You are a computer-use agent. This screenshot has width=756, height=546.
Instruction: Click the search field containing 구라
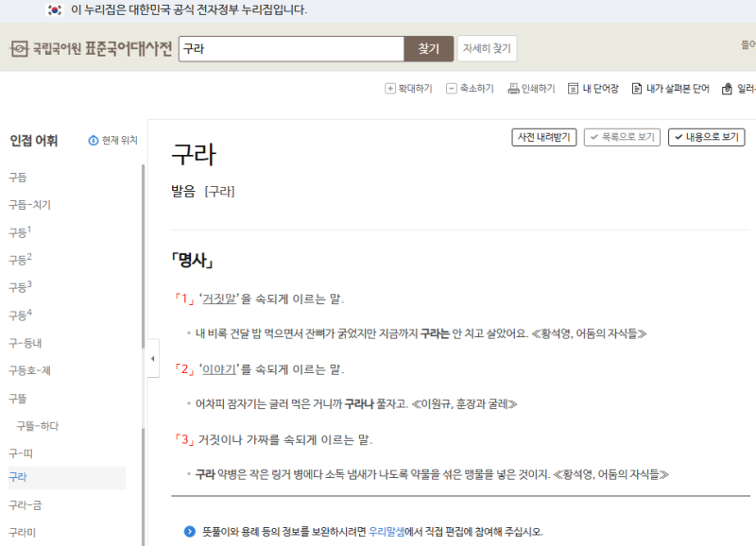291,49
